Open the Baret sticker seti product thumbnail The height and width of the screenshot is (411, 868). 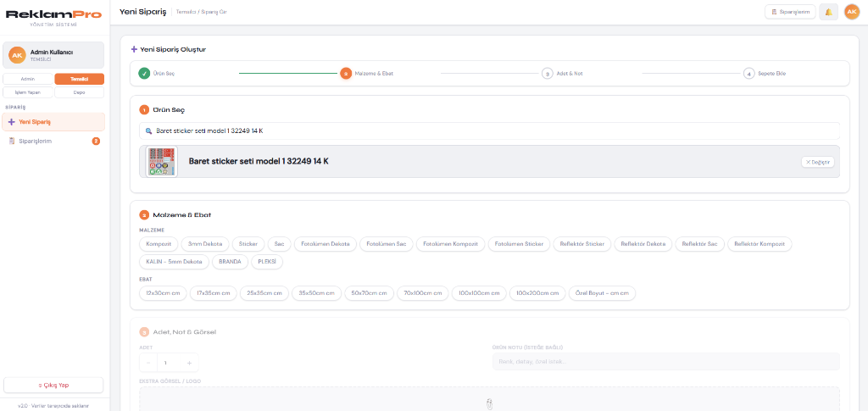pyautogui.click(x=162, y=162)
